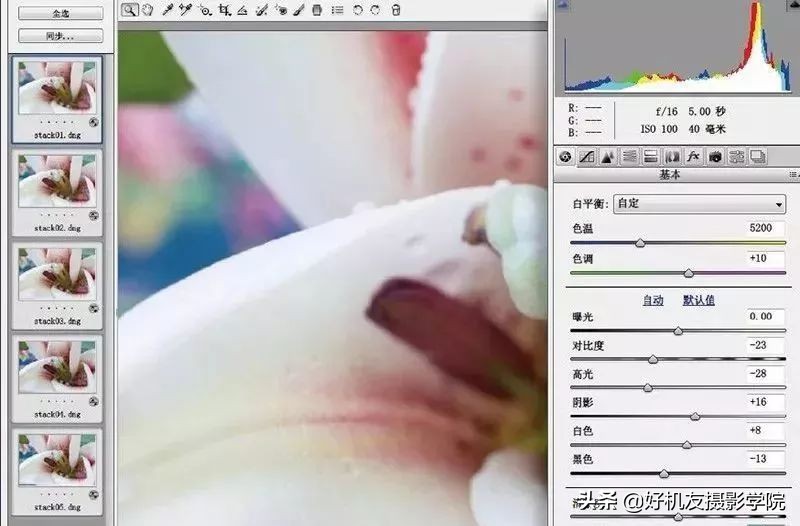
Task: Click the 色温 temperature slider handle
Action: [x=640, y=243]
